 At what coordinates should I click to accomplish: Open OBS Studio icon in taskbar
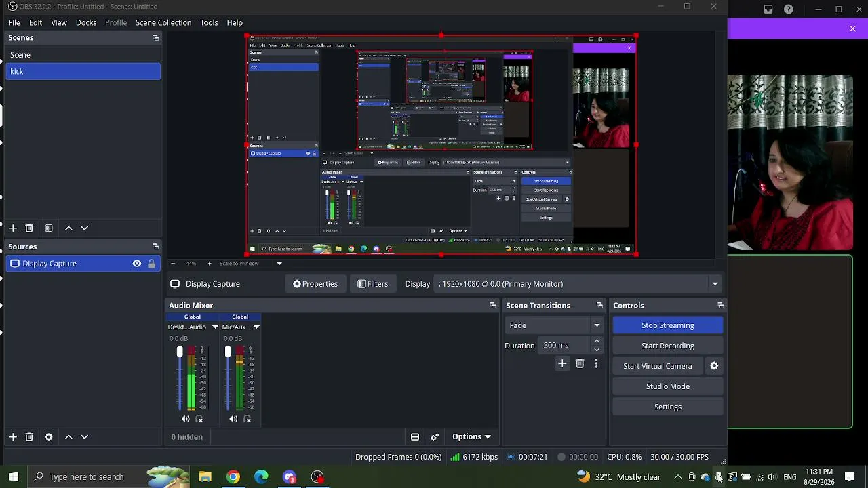click(317, 476)
